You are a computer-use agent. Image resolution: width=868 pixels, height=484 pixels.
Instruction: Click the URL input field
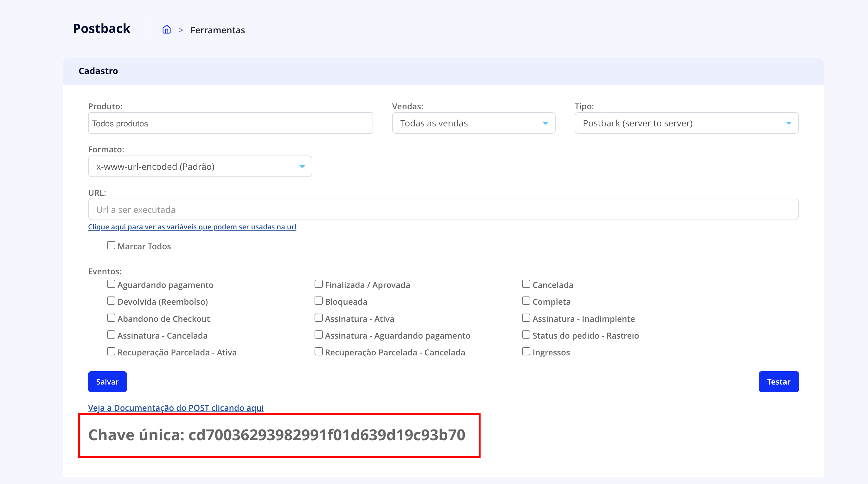[443, 209]
